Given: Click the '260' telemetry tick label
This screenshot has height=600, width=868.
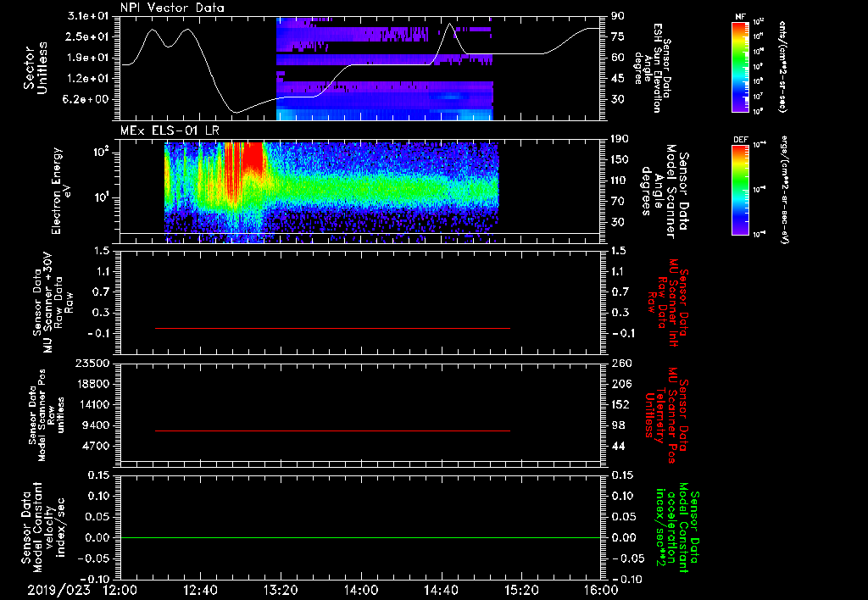Looking at the screenshot, I should click(620, 364).
